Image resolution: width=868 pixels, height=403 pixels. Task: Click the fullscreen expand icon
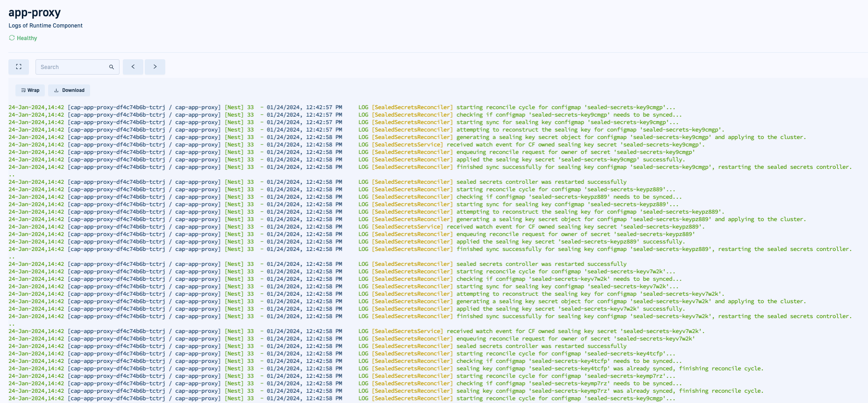(x=19, y=67)
